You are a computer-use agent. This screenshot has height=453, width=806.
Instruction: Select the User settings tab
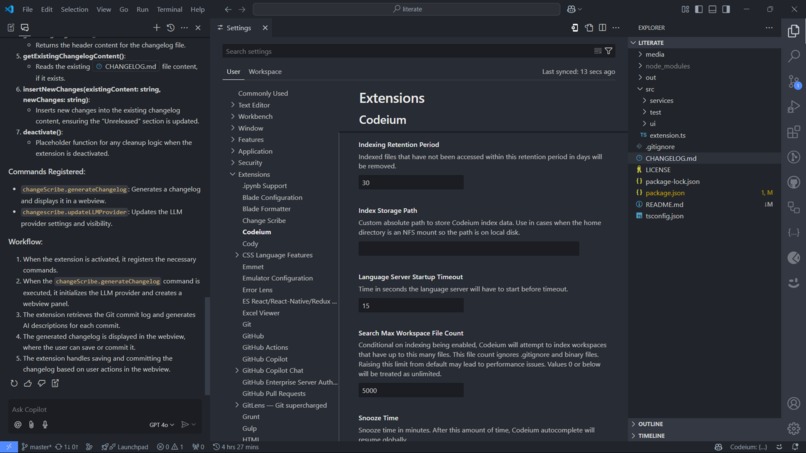point(233,71)
